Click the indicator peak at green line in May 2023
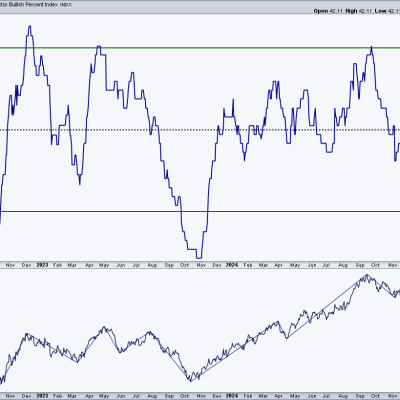 (x=99, y=47)
